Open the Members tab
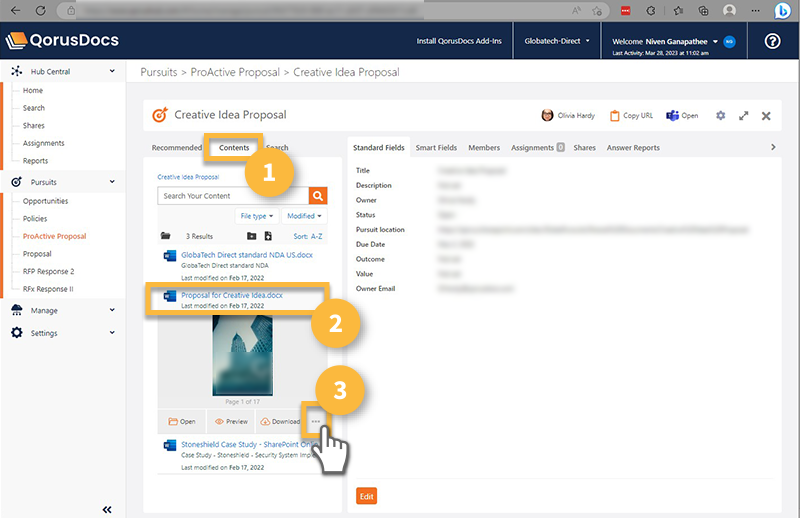Viewport: 800px width, 518px height. (x=484, y=147)
